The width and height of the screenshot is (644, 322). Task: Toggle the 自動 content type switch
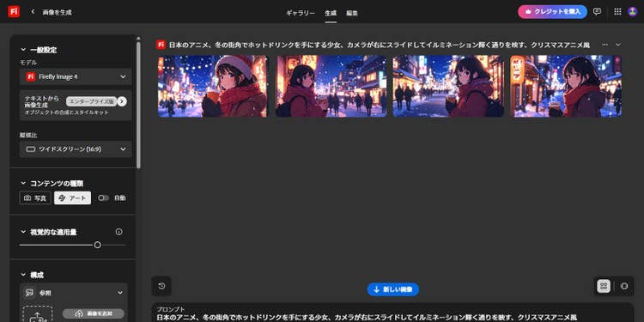[x=103, y=198]
